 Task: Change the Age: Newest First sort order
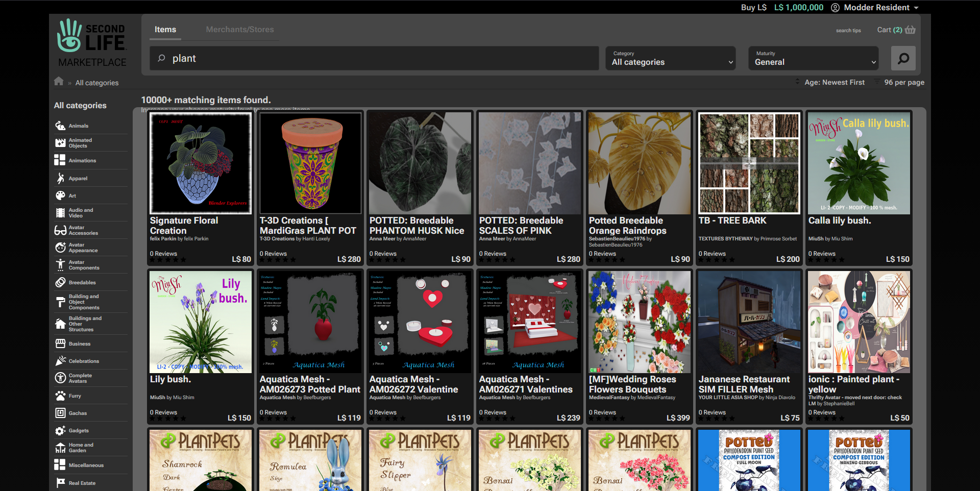[834, 82]
